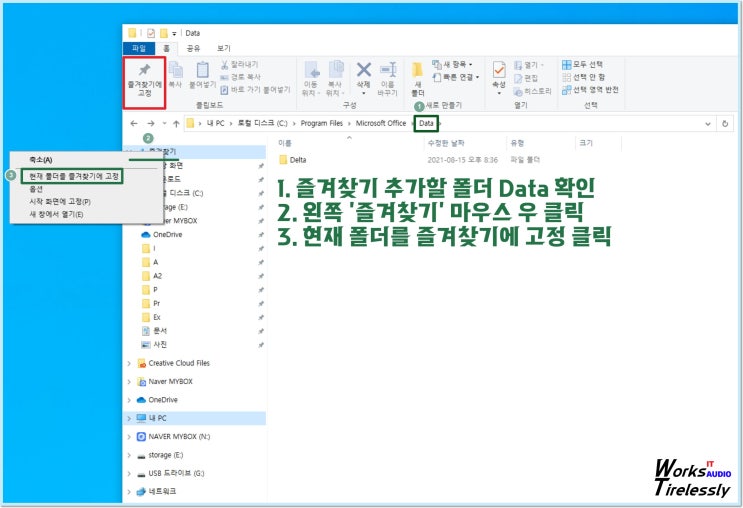The height and width of the screenshot is (508, 743).
Task: Click 경로 복사 (copy path) command
Action: (240, 77)
